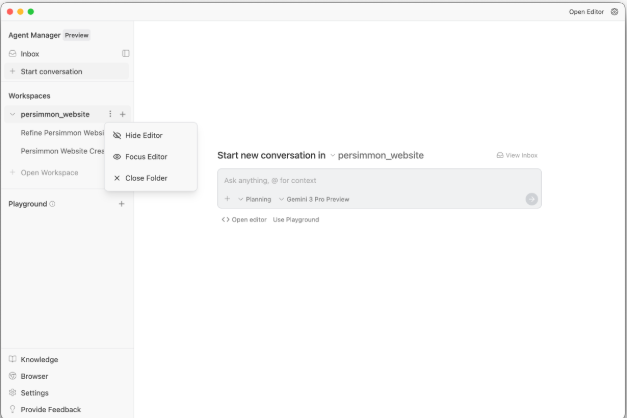Click the Use Playground link
The width and height of the screenshot is (627, 418).
pos(296,219)
